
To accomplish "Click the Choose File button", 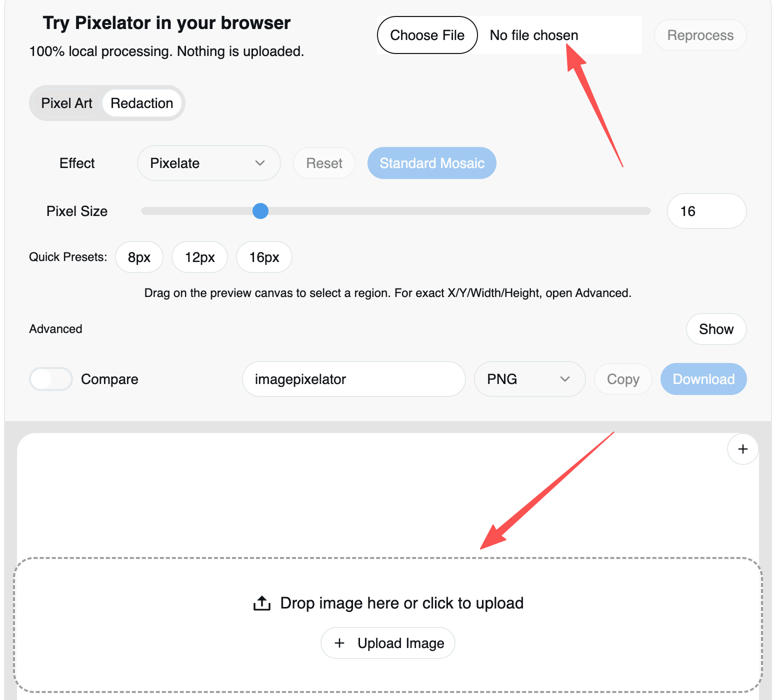I will (x=426, y=35).
